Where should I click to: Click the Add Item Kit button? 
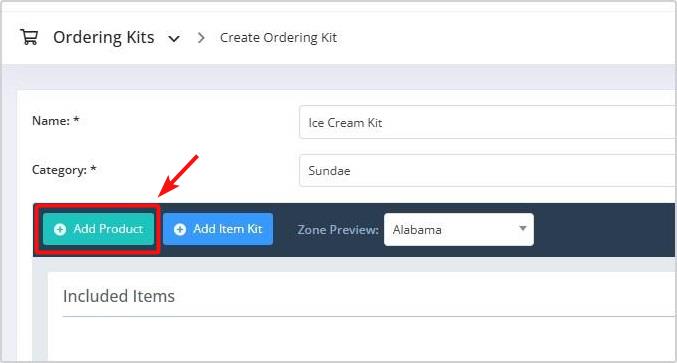point(218,229)
